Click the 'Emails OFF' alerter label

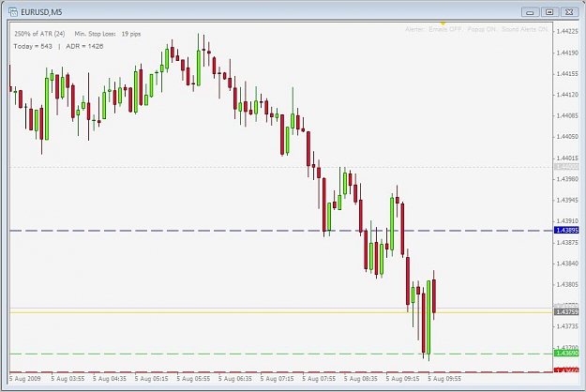pyautogui.click(x=445, y=29)
